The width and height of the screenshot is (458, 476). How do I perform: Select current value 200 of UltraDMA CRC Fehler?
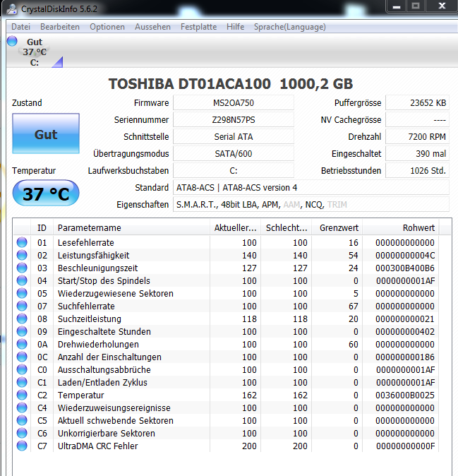pyautogui.click(x=249, y=446)
